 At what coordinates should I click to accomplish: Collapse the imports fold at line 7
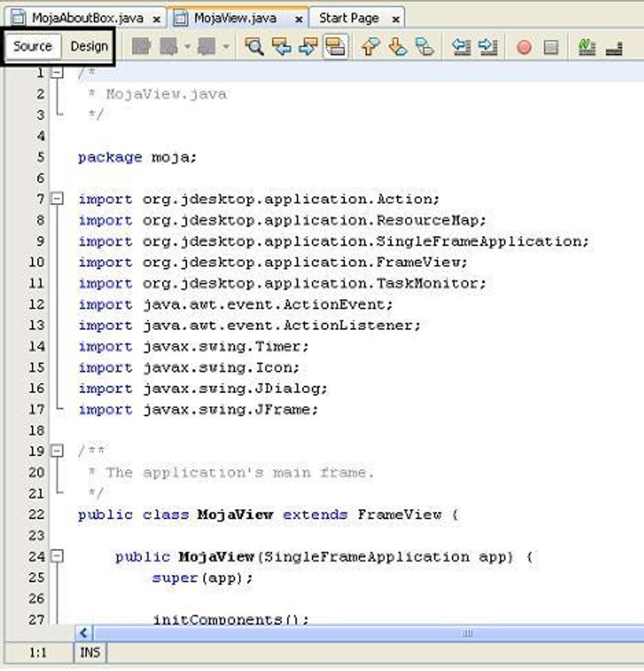(x=57, y=198)
